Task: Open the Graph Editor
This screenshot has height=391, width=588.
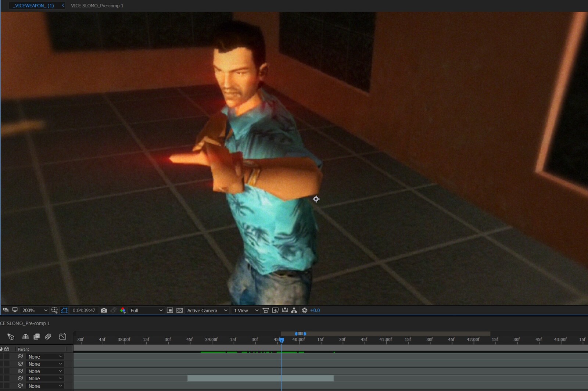Action: tap(62, 336)
